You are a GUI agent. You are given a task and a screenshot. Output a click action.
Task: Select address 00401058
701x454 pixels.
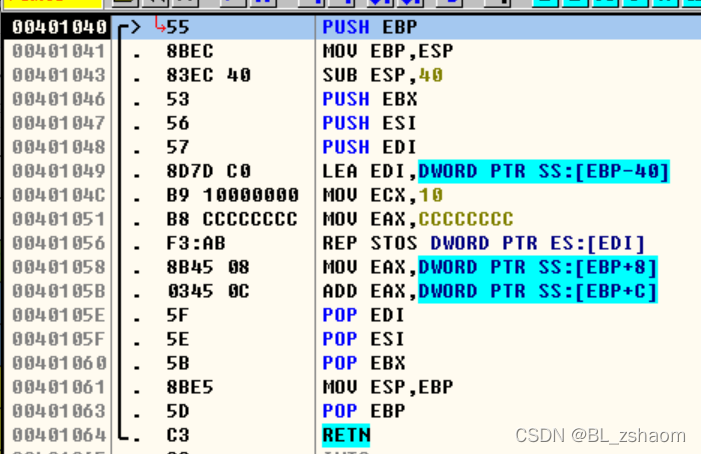point(59,268)
